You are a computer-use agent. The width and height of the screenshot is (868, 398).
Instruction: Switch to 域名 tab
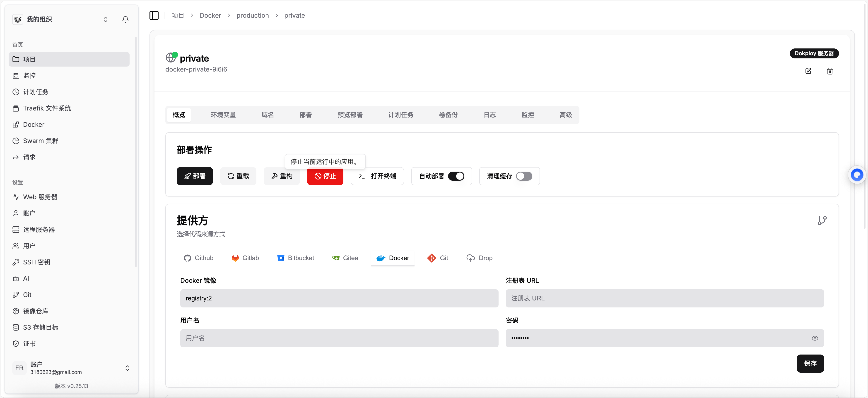[x=268, y=115]
